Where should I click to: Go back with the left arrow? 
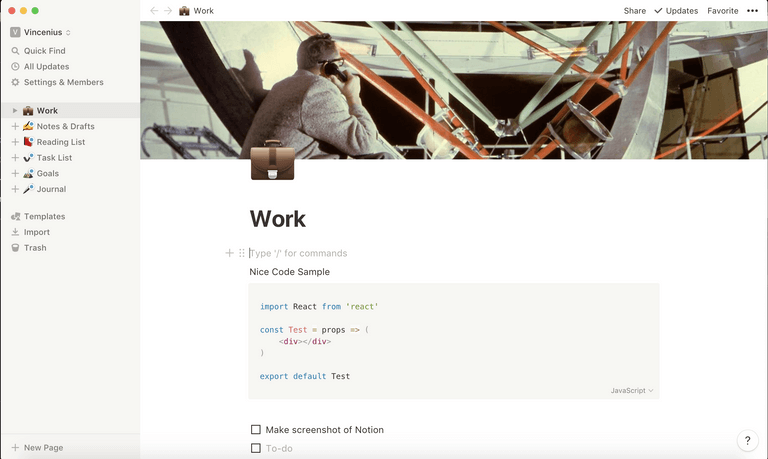(154, 11)
